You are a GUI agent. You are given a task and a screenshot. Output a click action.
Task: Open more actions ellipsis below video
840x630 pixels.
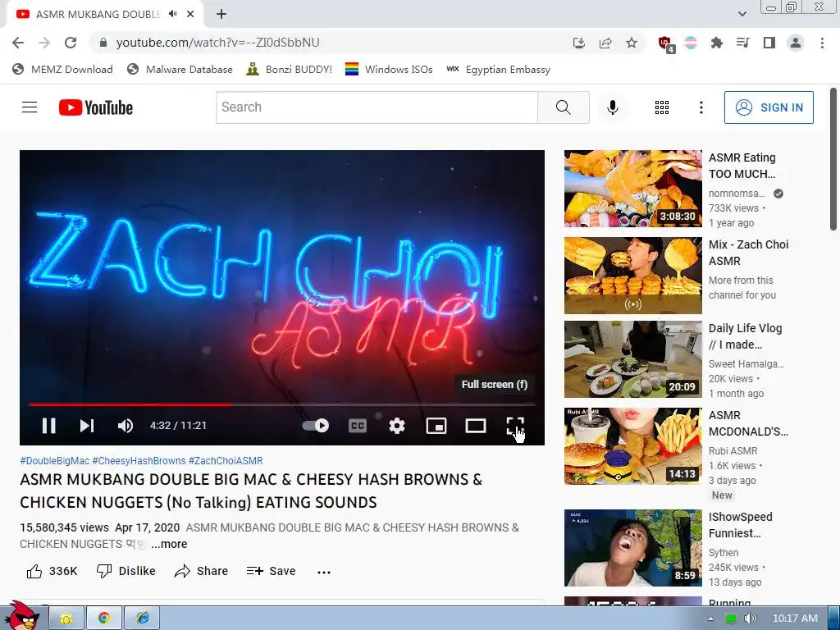323,572
